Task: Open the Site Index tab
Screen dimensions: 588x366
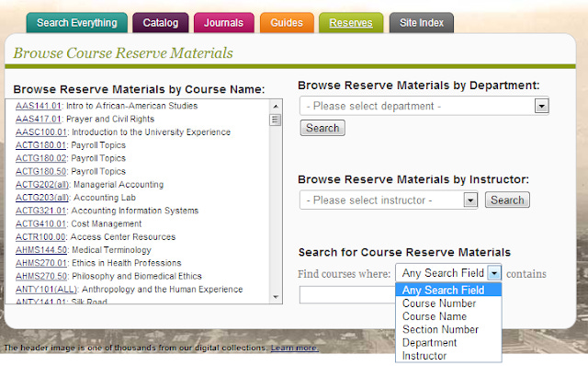Action: (x=422, y=23)
